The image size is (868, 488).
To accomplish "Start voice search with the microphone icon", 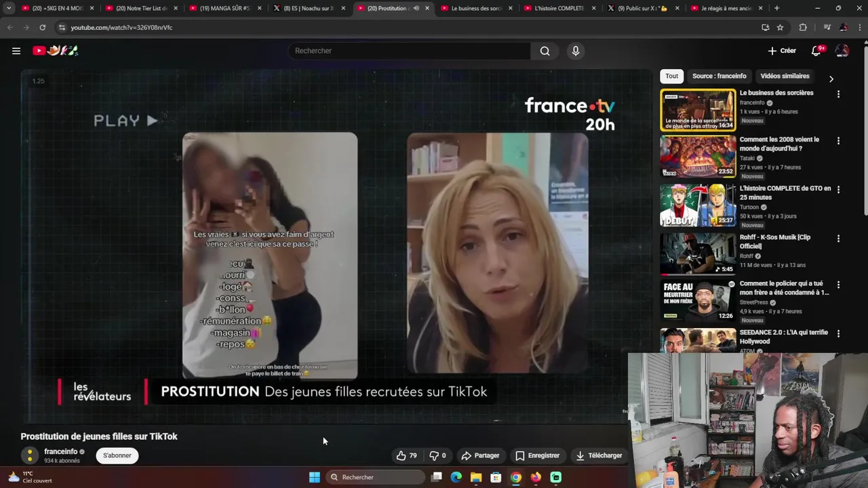I will click(x=576, y=51).
